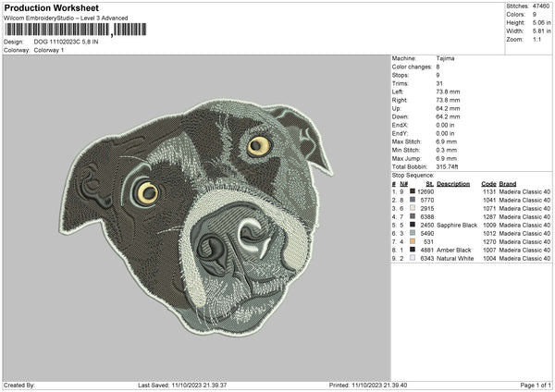Viewport: 555px width, 392px height.
Task: Select the Sapphire Black color swatch
Action: (413, 225)
